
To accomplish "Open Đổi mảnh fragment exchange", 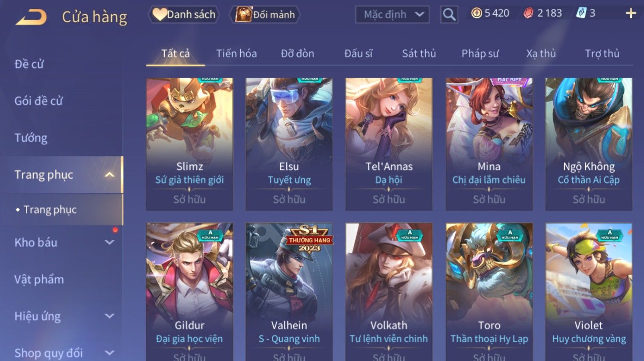I will click(265, 14).
